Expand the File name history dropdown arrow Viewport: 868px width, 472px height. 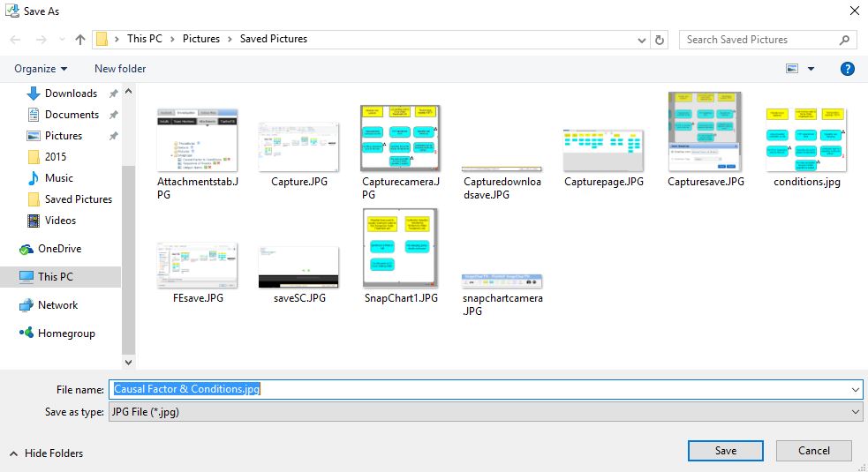pos(855,389)
